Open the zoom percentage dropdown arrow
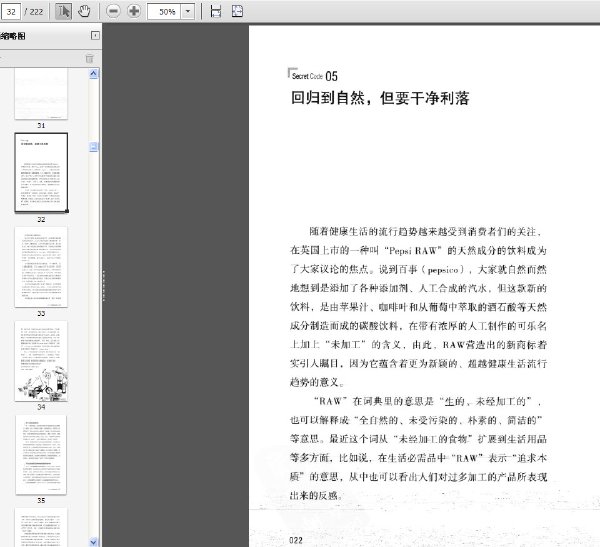600x547 pixels. click(x=188, y=11)
